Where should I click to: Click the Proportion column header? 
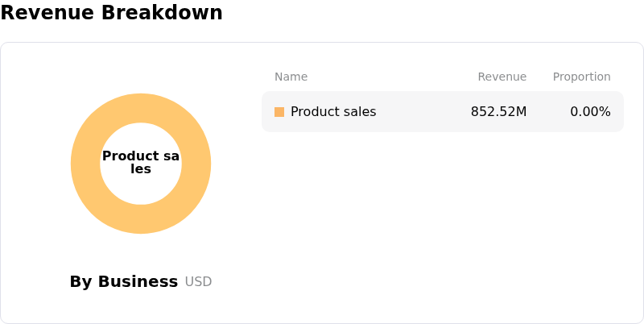pyautogui.click(x=581, y=77)
